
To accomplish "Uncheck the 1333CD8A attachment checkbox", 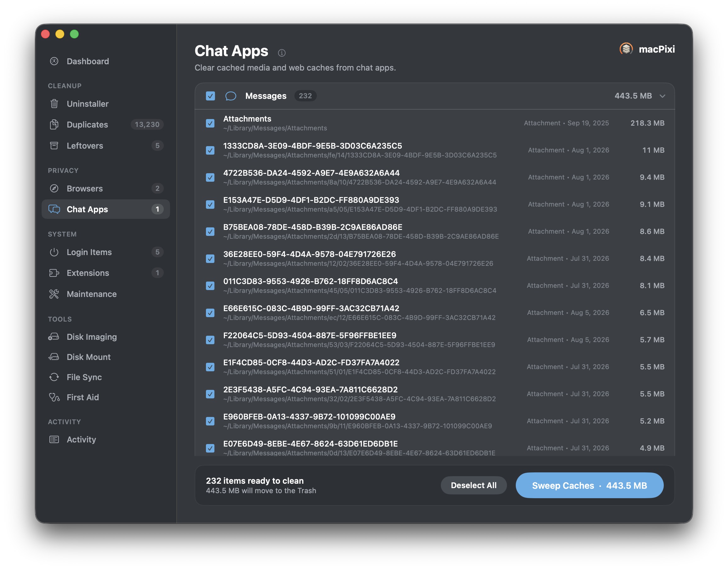I will pyautogui.click(x=210, y=151).
